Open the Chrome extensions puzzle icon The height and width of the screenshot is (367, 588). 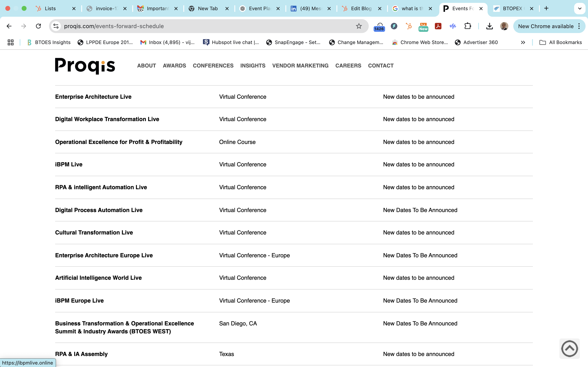468,26
